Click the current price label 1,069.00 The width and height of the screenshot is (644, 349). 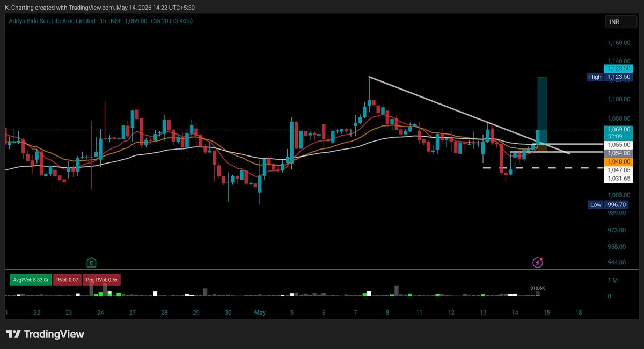point(619,129)
